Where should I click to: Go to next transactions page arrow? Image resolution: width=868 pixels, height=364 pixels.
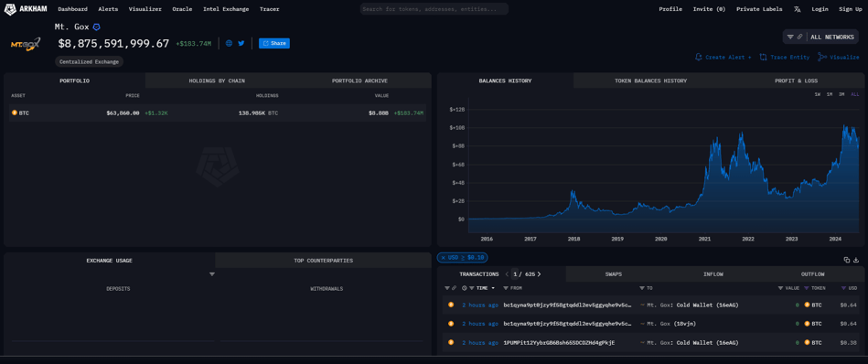tap(539, 273)
